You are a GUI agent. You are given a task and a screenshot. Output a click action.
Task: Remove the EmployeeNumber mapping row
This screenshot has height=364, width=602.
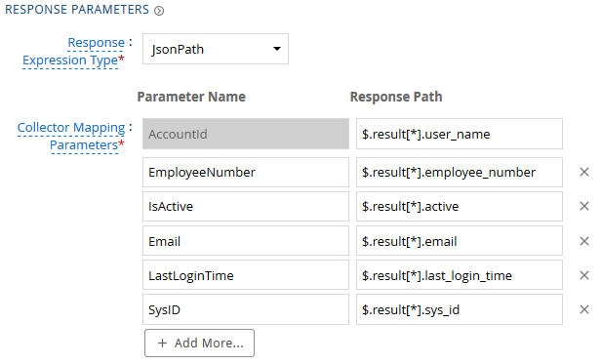pyautogui.click(x=584, y=172)
